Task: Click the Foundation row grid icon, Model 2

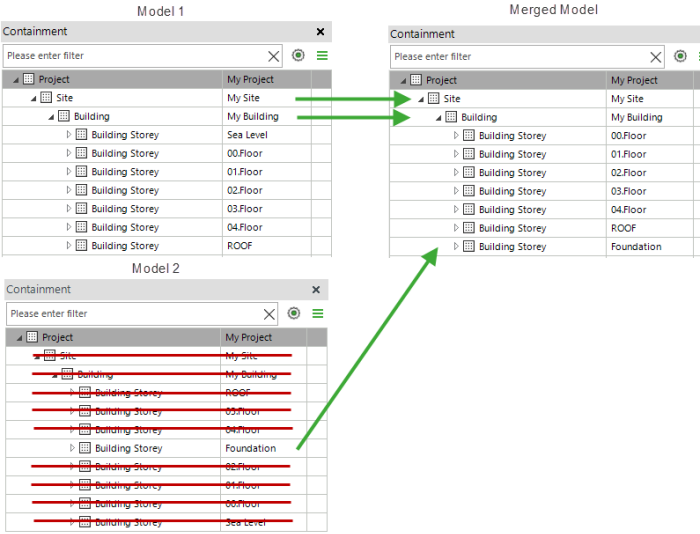Action: pyautogui.click(x=85, y=448)
